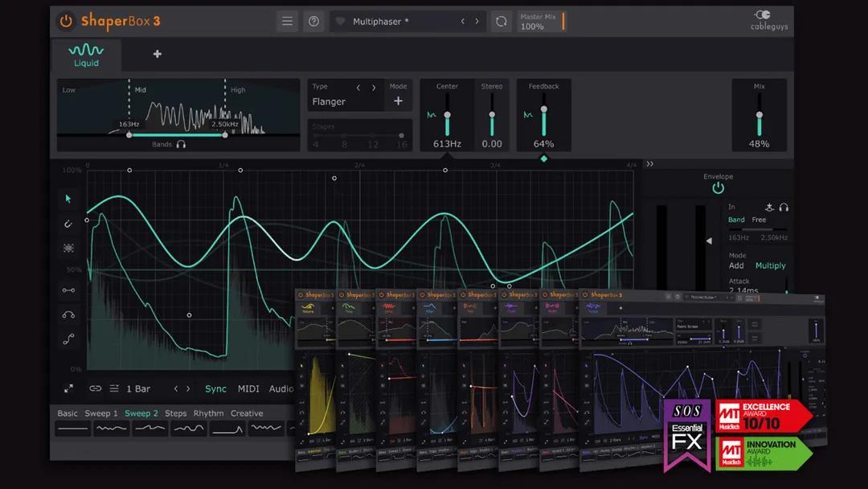Select Audio trigger mode

(x=281, y=388)
